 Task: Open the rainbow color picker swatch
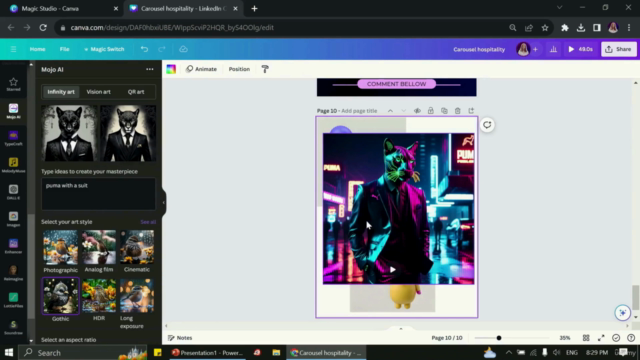tap(171, 69)
